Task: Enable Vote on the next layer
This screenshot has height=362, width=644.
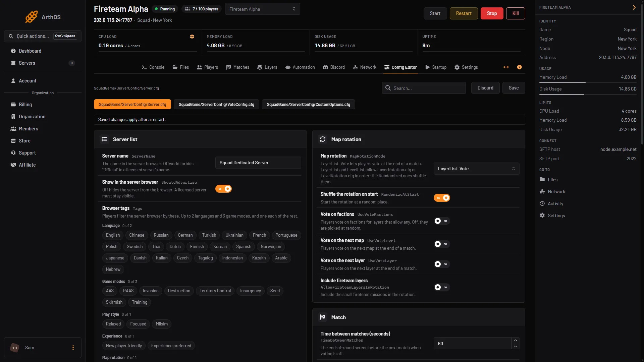Action: (442, 264)
